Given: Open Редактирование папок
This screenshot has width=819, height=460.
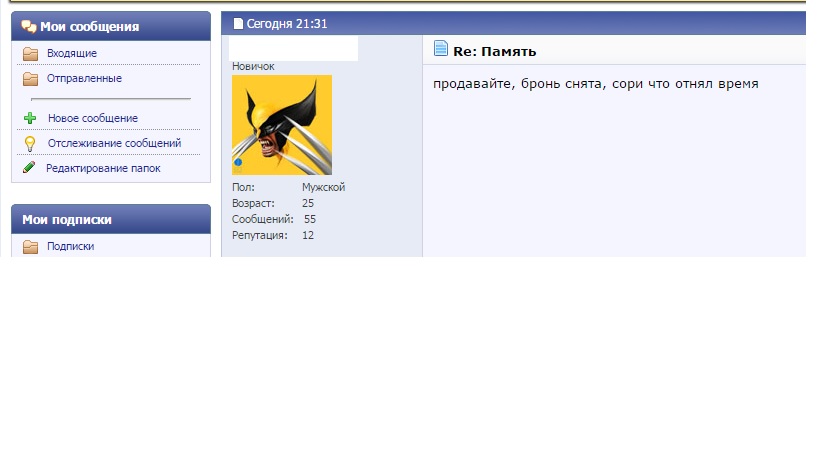Looking at the screenshot, I should (x=103, y=169).
